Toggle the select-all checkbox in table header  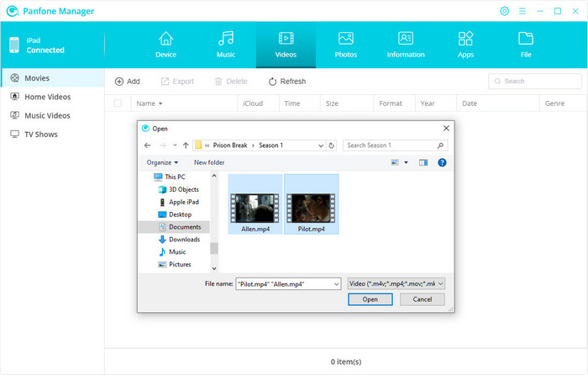pos(118,103)
